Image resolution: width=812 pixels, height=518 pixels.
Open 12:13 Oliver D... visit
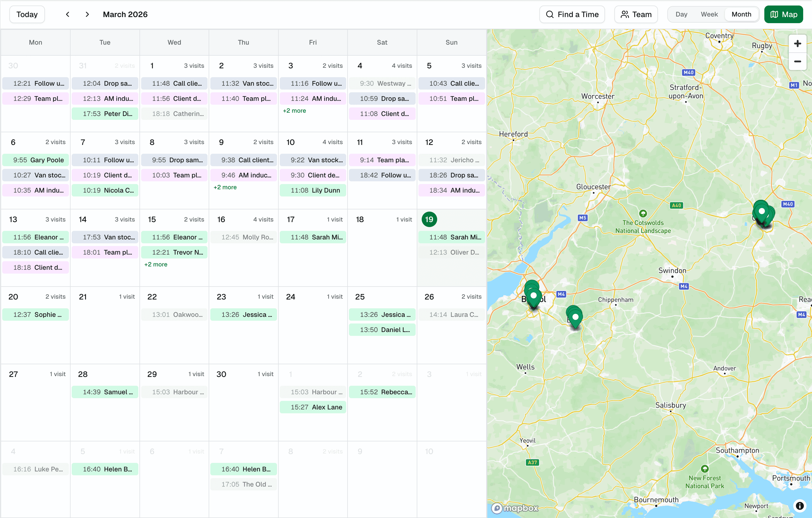(x=451, y=252)
